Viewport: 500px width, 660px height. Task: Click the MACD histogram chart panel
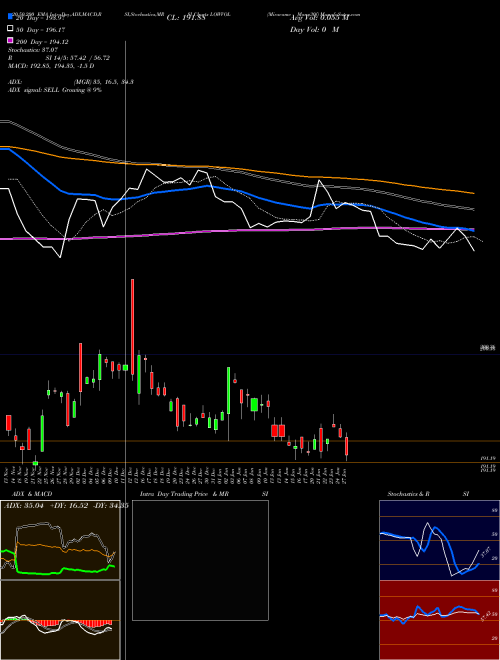point(60,620)
